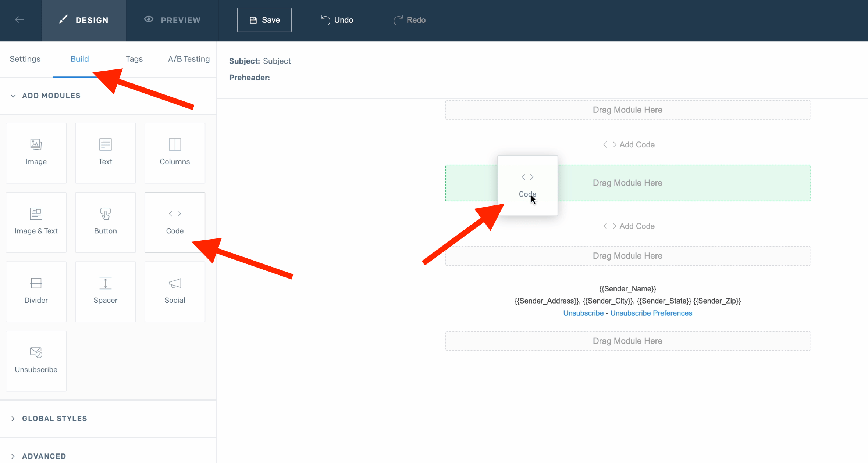Select the Button module
This screenshot has height=463, width=868.
[x=106, y=222]
